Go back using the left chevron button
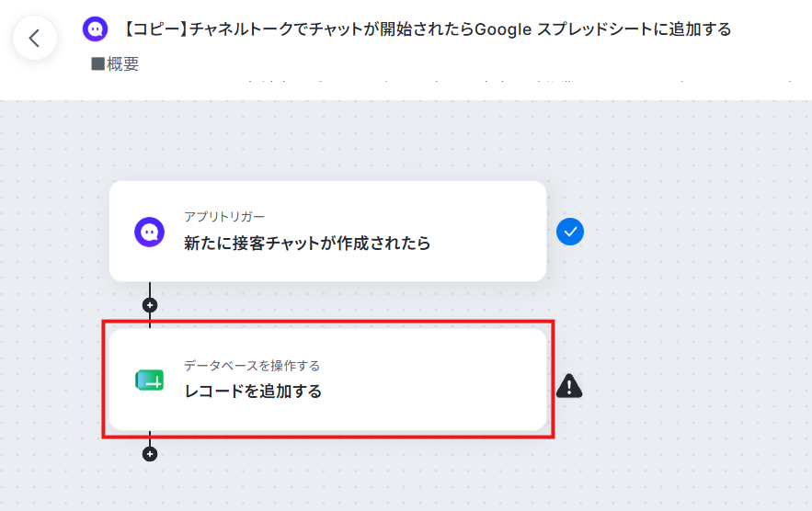The width and height of the screenshot is (812, 511). coord(35,38)
